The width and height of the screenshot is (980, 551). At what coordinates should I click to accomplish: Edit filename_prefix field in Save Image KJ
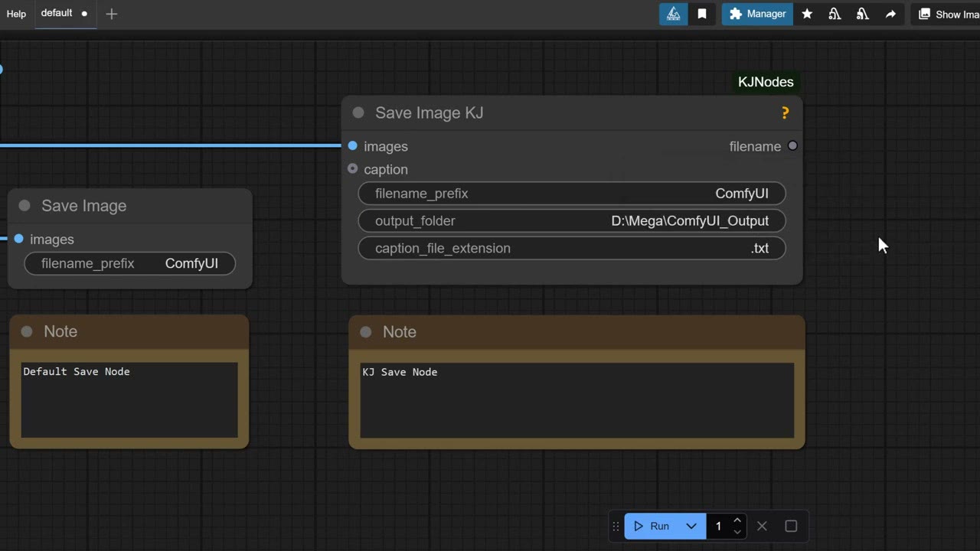tap(572, 194)
